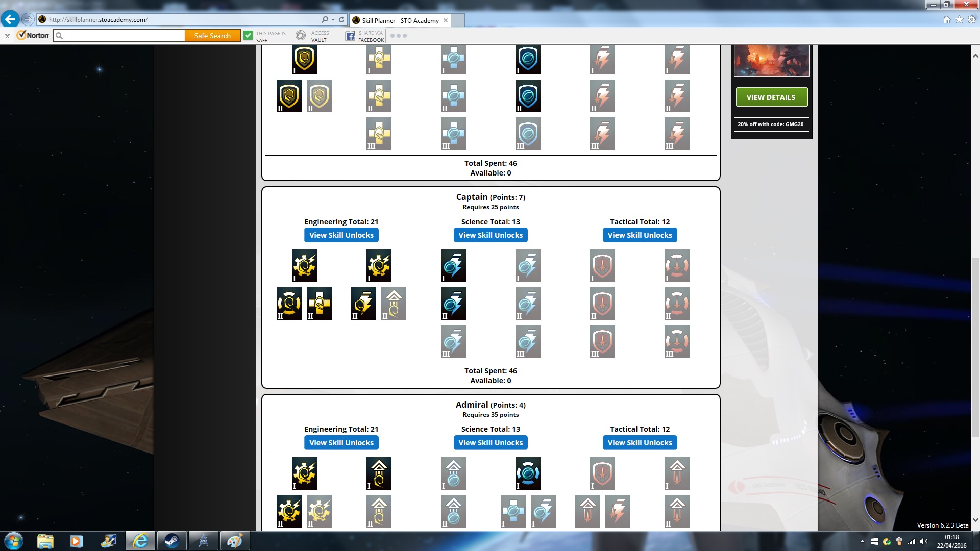Open the address bar search dropdown arrow

(333, 20)
